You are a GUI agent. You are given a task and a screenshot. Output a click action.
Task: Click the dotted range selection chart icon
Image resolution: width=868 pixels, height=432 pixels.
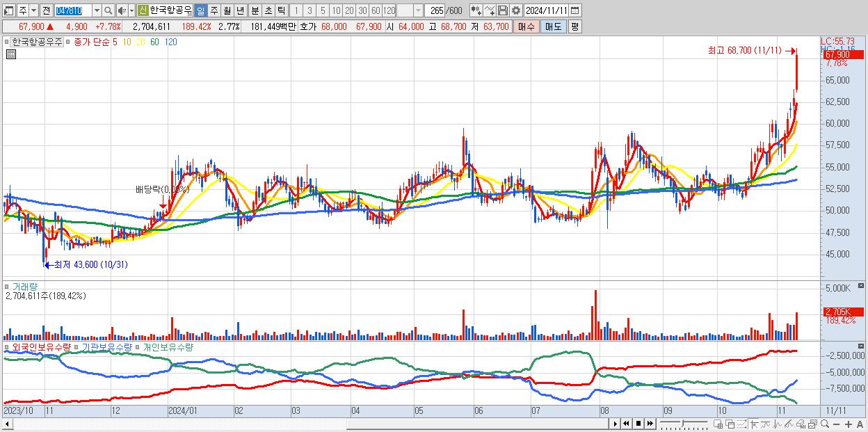(741, 424)
